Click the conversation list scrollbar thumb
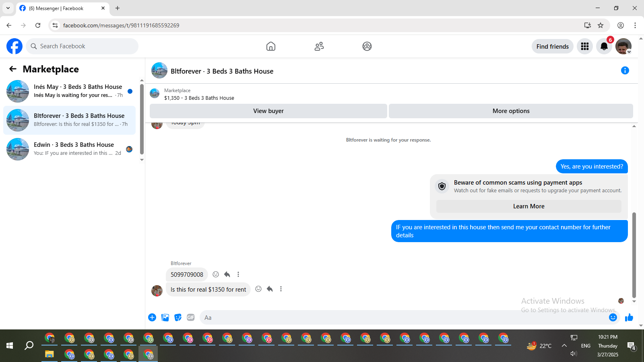 coord(142,119)
